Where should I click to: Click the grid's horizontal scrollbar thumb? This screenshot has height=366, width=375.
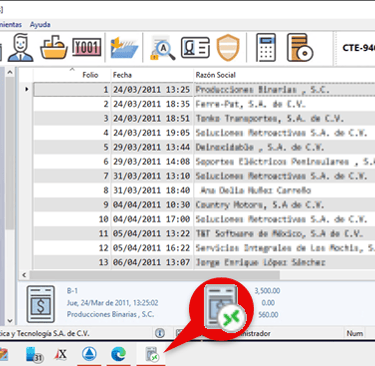tap(155, 275)
